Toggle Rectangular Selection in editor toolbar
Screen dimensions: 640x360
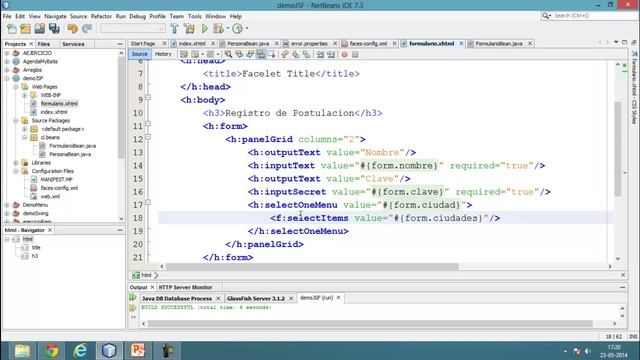point(271,54)
